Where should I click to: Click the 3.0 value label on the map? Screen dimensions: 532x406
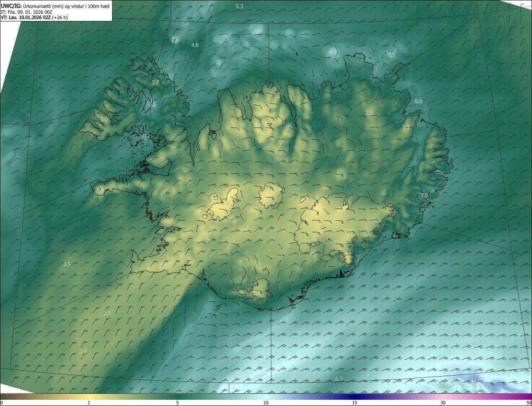pyautogui.click(x=104, y=119)
